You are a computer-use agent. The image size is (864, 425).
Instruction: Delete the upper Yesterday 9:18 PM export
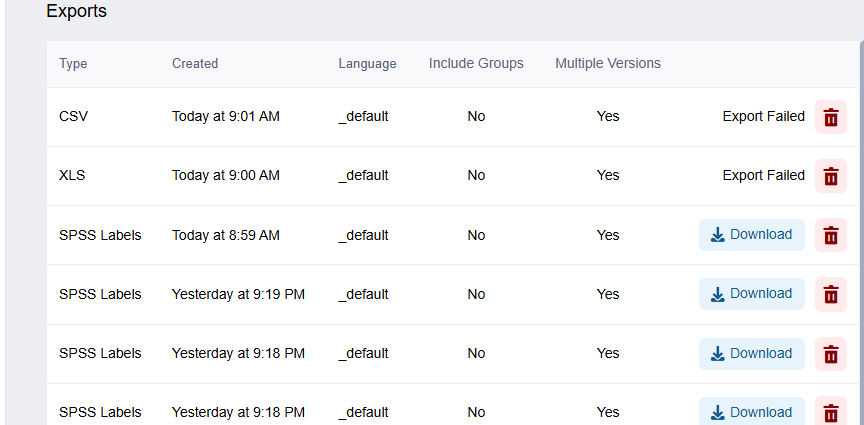[830, 353]
